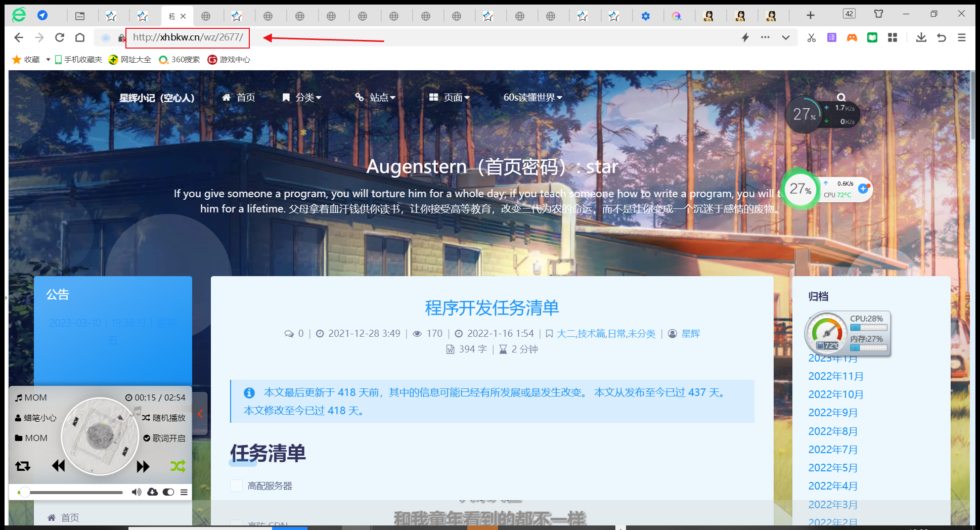The height and width of the screenshot is (530, 980).
Task: Open a new tab with plus button
Action: [811, 16]
